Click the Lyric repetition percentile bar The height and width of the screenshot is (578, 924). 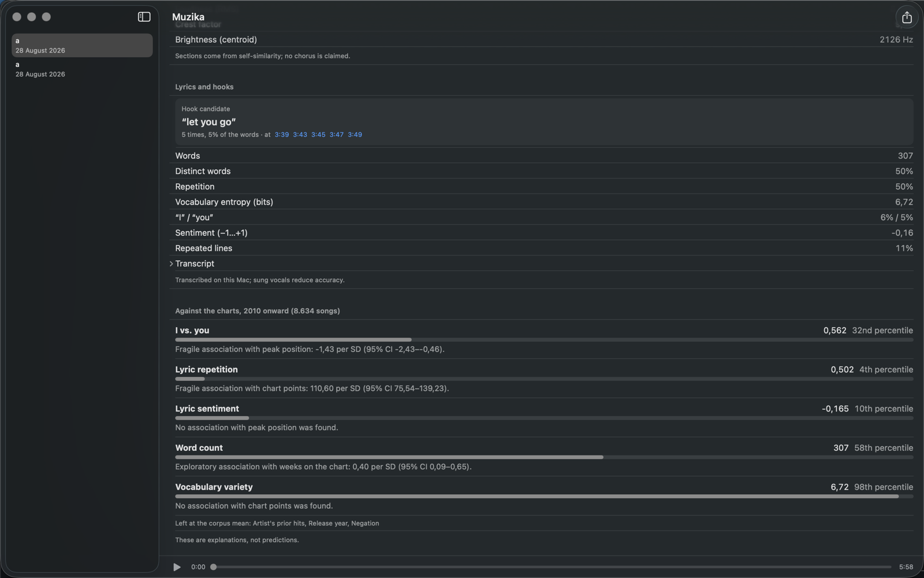tap(544, 379)
